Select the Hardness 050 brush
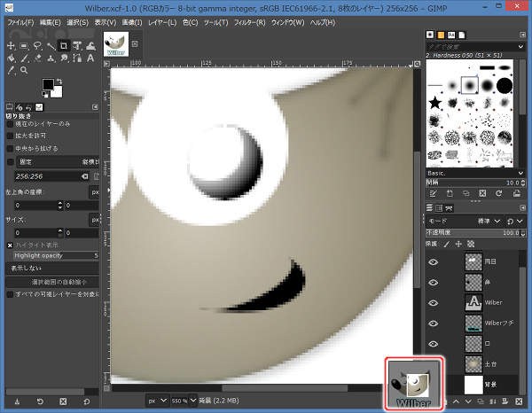 pyautogui.click(x=469, y=85)
